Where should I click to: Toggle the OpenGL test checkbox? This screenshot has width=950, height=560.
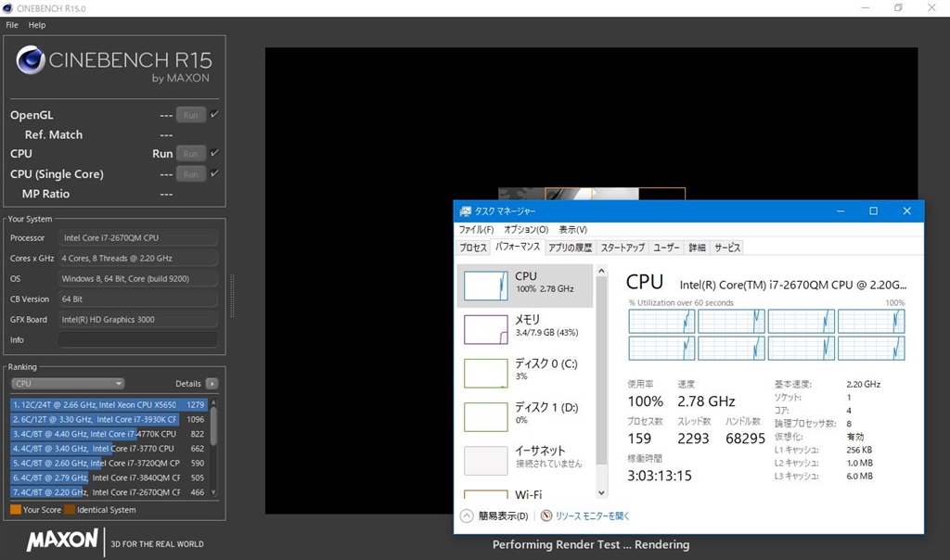click(x=214, y=114)
